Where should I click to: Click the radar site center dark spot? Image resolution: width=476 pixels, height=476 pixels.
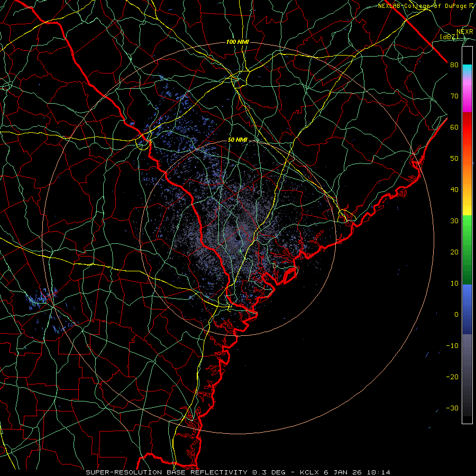pyautogui.click(x=239, y=238)
